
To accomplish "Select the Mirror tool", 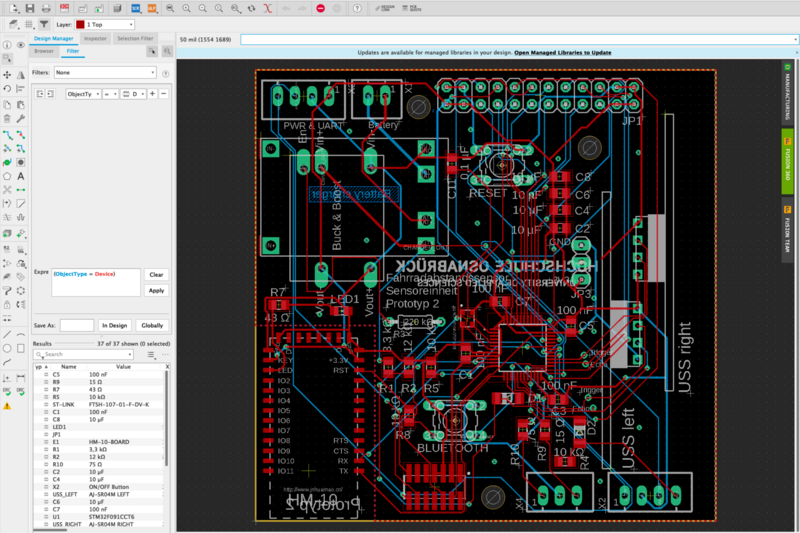I will pos(20,75).
